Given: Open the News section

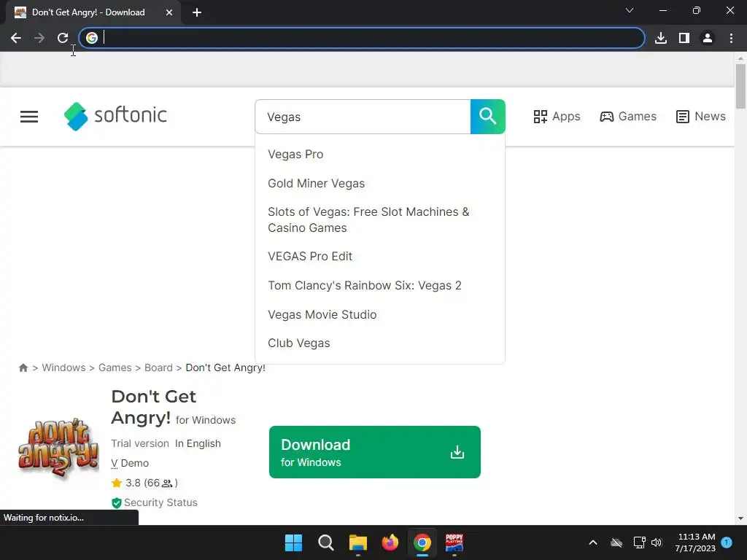Looking at the screenshot, I should [x=701, y=117].
